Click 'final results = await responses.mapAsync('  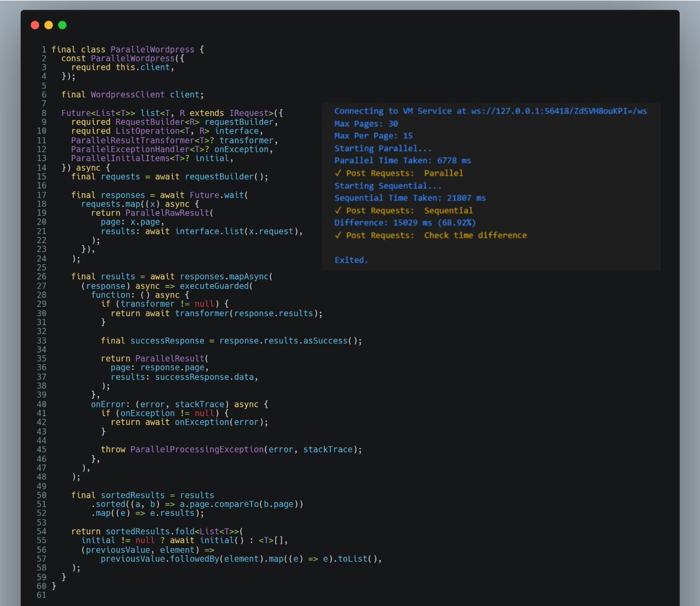pos(172,276)
